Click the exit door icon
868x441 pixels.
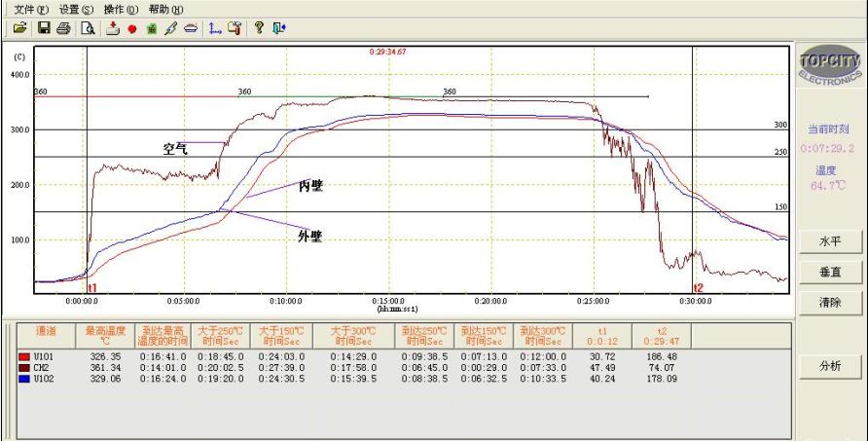click(x=279, y=28)
